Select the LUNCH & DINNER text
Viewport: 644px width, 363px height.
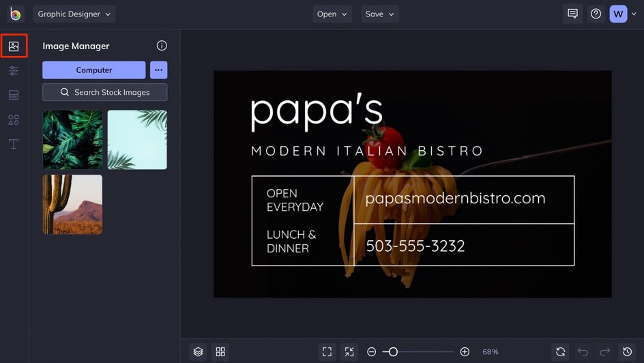tap(291, 242)
